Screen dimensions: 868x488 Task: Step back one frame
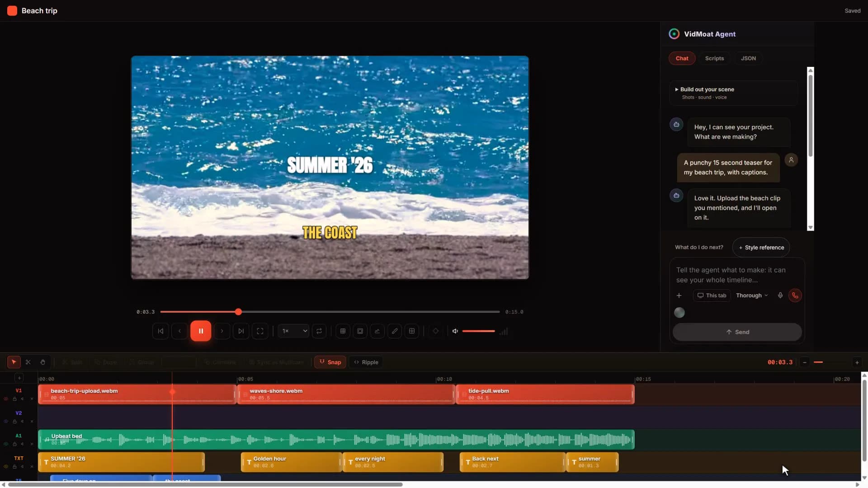tap(179, 331)
